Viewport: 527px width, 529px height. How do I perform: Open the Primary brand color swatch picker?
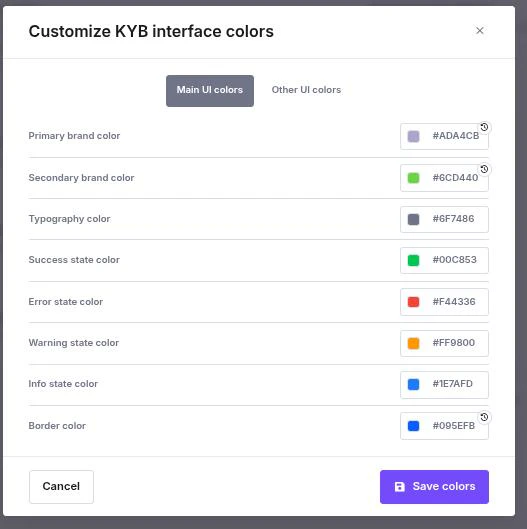413,136
